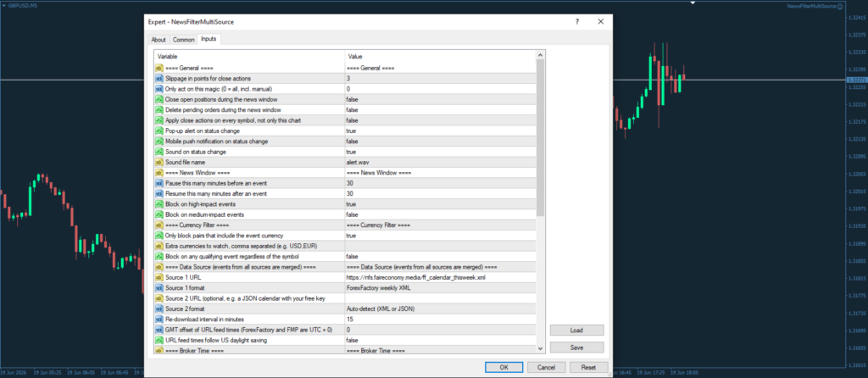The image size is (868, 378).
Task: Click icon beside Pause this many minutes before
Action: click(x=159, y=183)
